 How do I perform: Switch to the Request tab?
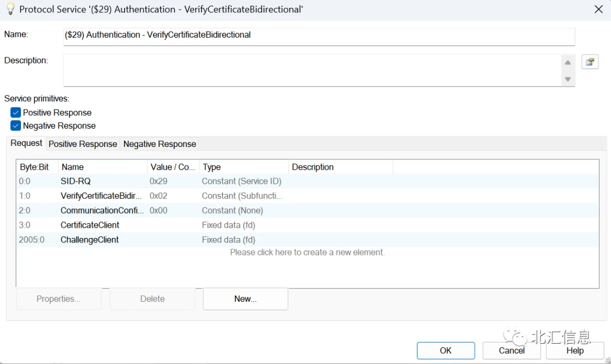pos(26,144)
